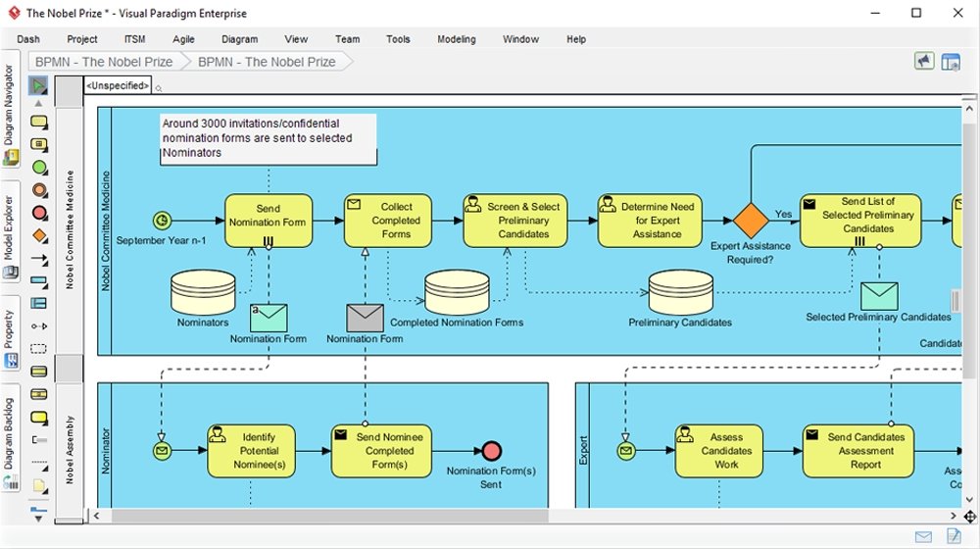Select the Nobel Committee Medicine lane header
Screen dimensions: 980x549
[70, 229]
